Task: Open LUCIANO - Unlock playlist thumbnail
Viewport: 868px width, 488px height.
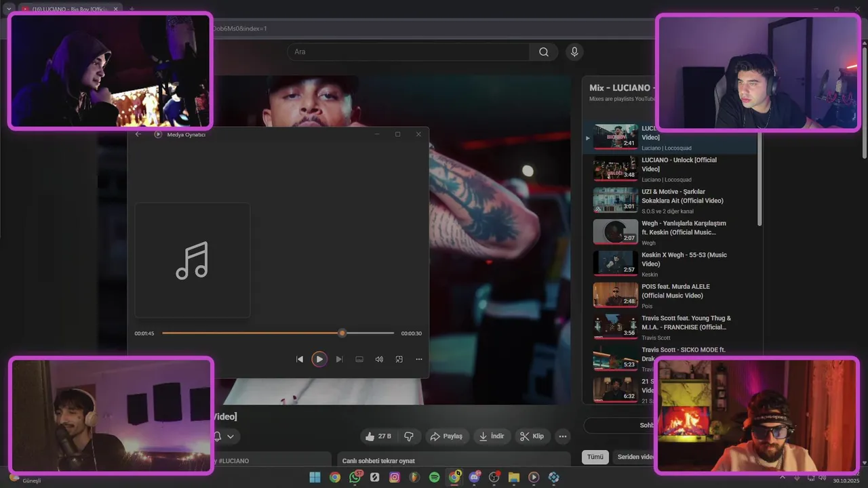Action: [x=616, y=169]
